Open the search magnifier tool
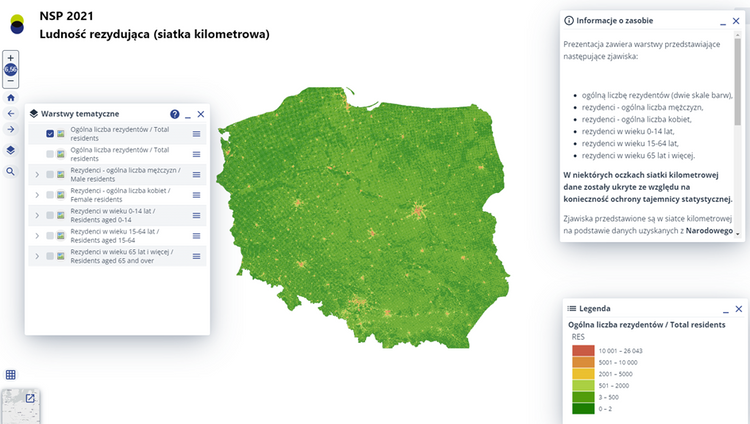750x424 pixels. [x=10, y=172]
